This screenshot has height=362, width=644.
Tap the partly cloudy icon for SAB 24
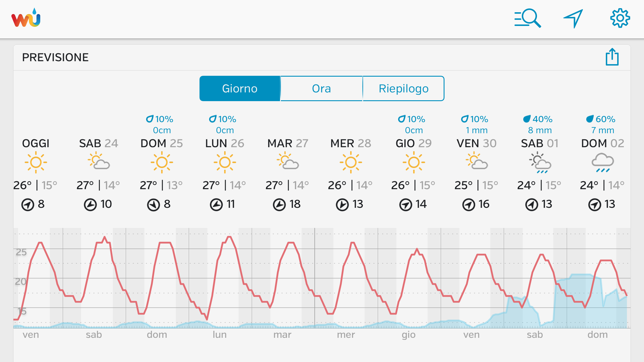99,162
